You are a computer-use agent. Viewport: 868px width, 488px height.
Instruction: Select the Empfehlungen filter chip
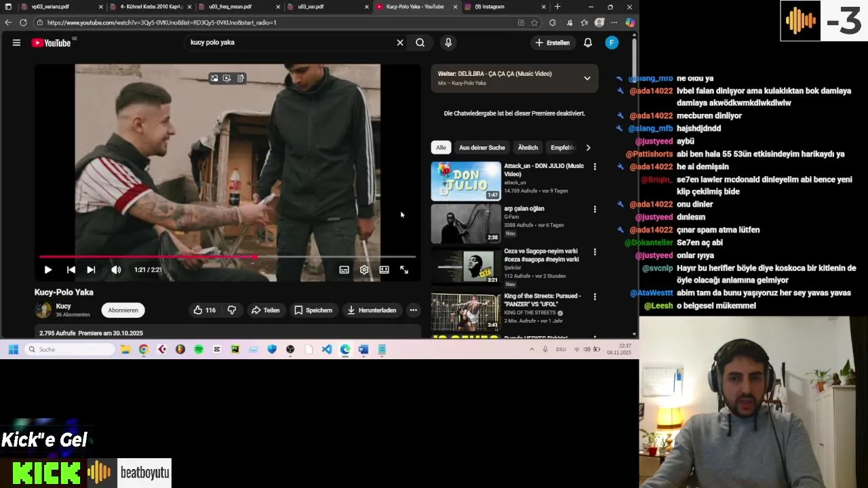tap(563, 148)
